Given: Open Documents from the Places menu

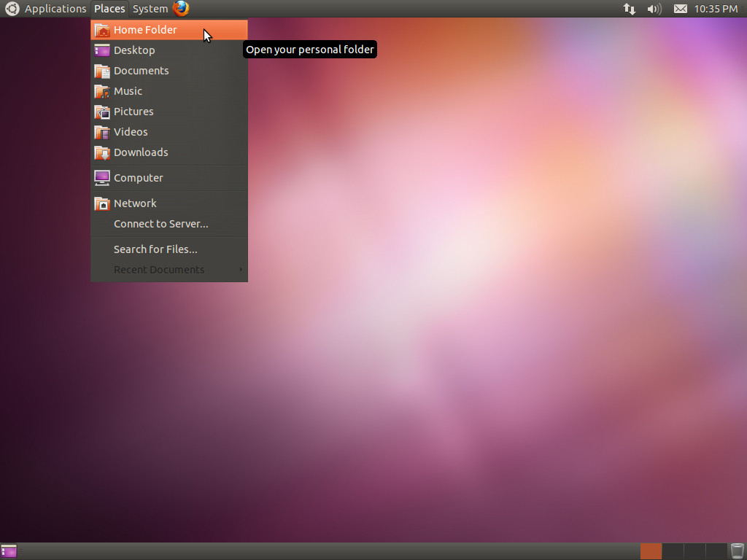Looking at the screenshot, I should point(169,71).
